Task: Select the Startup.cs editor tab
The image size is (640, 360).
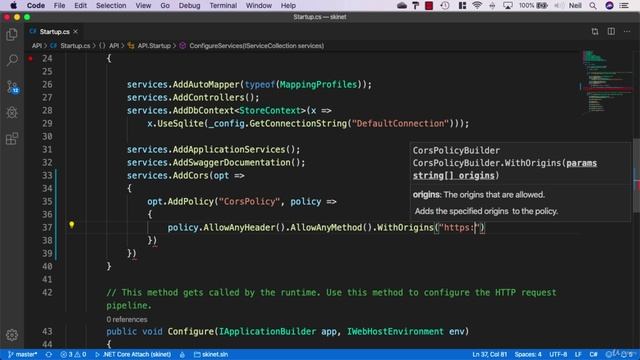Action: click(x=53, y=31)
